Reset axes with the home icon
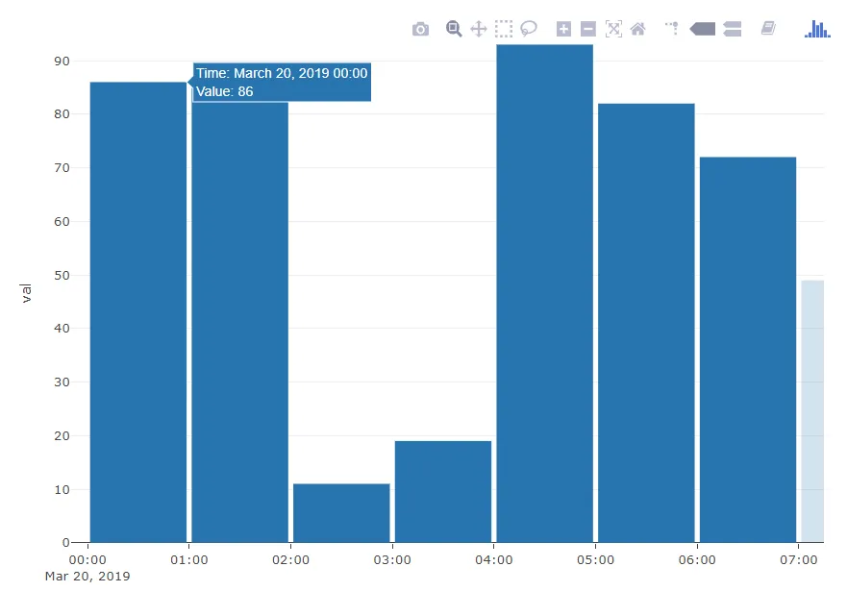This screenshot has width=847, height=616. 638,29
